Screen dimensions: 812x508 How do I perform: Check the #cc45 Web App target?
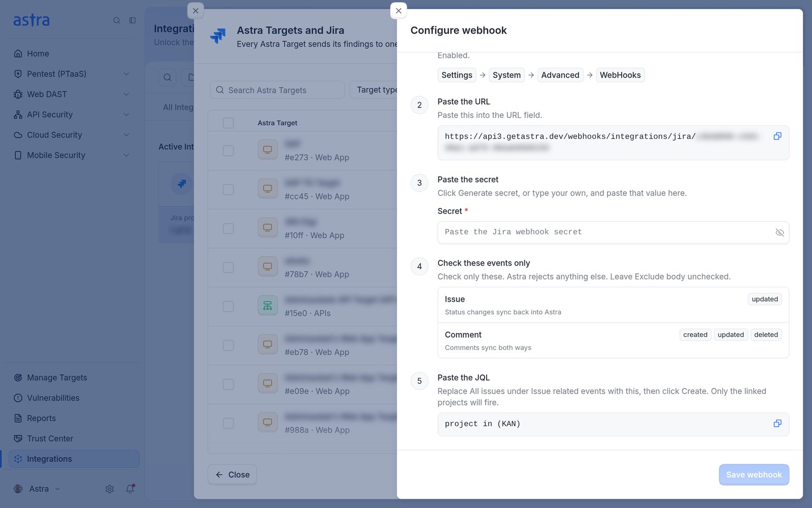coord(228,189)
